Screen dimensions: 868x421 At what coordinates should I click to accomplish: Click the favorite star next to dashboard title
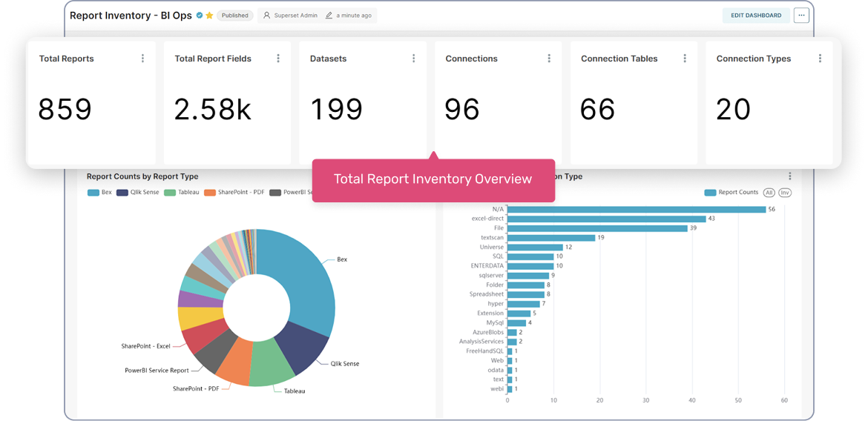coord(210,16)
